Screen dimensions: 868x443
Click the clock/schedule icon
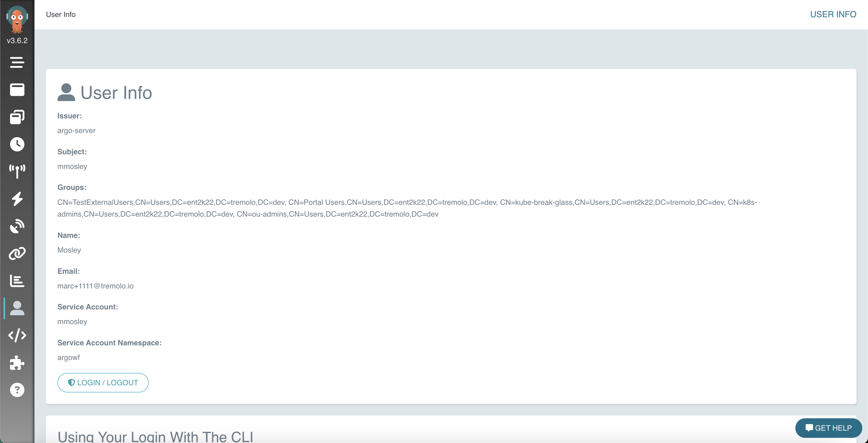click(17, 144)
